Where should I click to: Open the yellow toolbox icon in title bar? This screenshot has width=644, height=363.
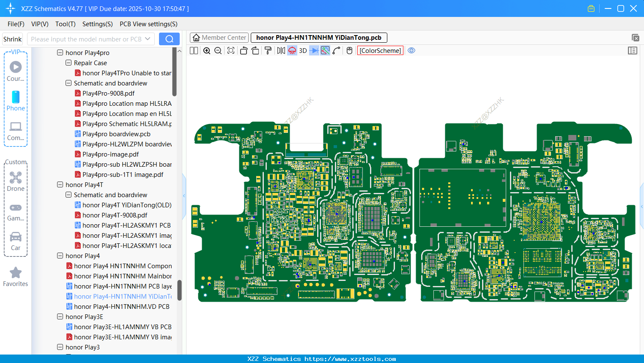point(591,8)
